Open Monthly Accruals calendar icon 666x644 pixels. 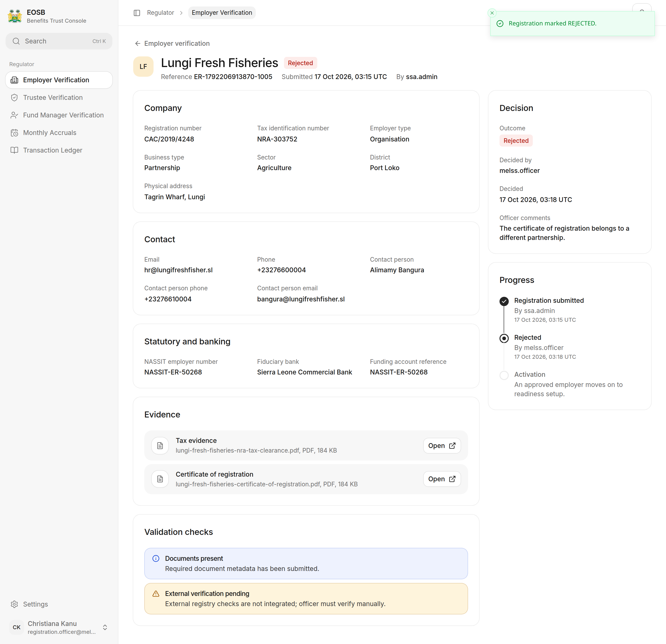click(x=14, y=133)
